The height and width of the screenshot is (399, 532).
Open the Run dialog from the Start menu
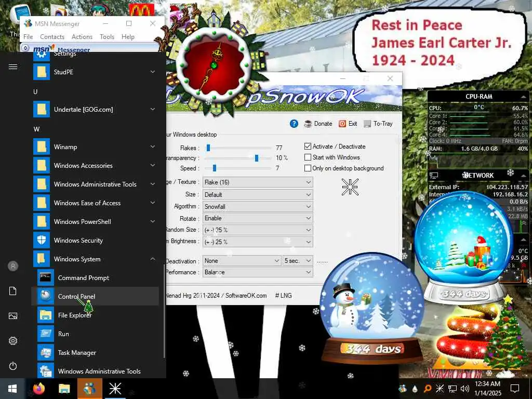coord(95,334)
